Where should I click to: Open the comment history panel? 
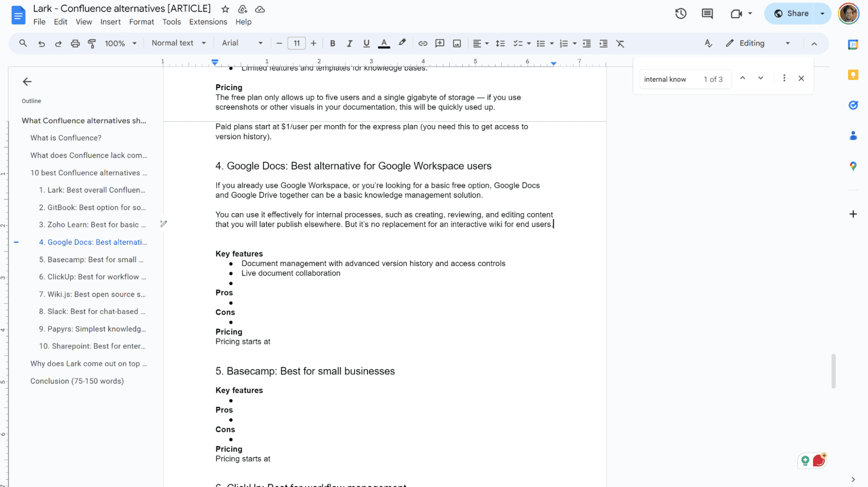point(707,13)
